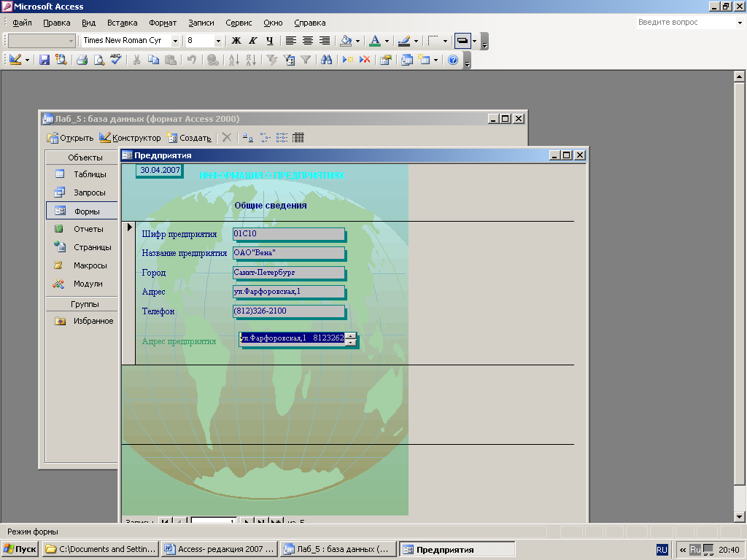Image resolution: width=747 pixels, height=560 pixels.
Task: Center-align the text
Action: pyautogui.click(x=307, y=41)
